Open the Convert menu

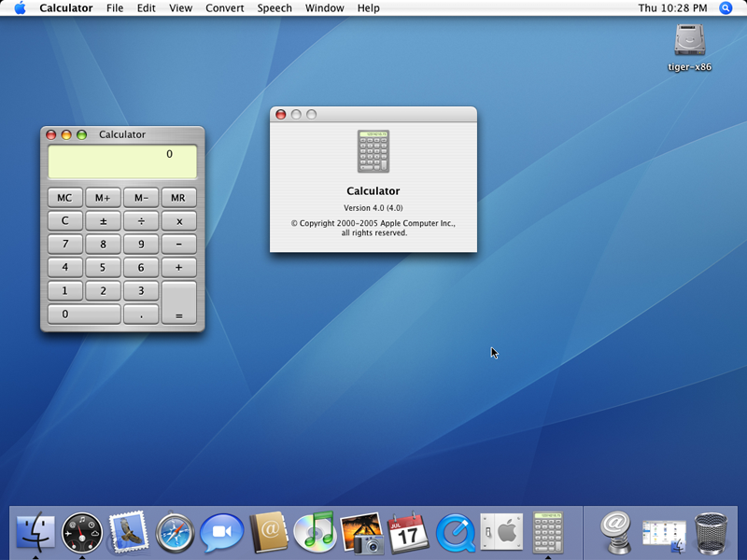tap(224, 8)
